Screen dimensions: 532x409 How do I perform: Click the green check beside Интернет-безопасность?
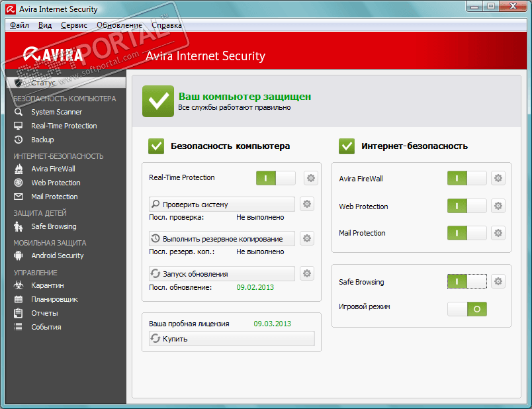click(347, 146)
